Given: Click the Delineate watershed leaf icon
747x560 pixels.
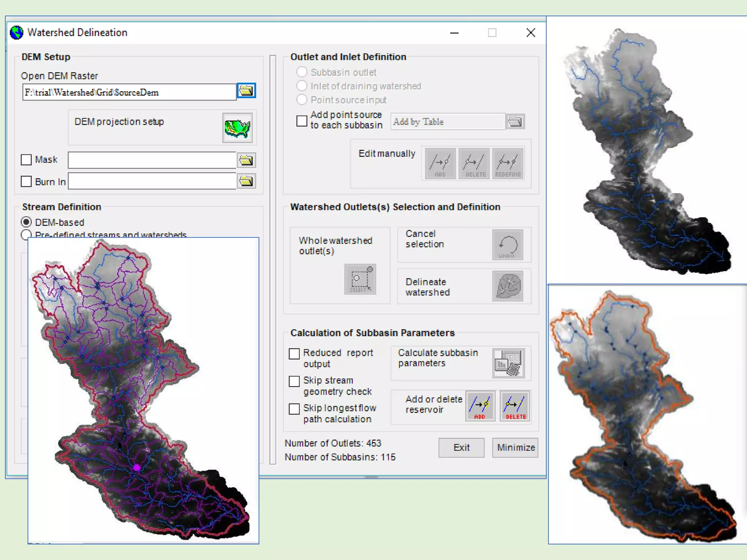Looking at the screenshot, I should pos(508,286).
